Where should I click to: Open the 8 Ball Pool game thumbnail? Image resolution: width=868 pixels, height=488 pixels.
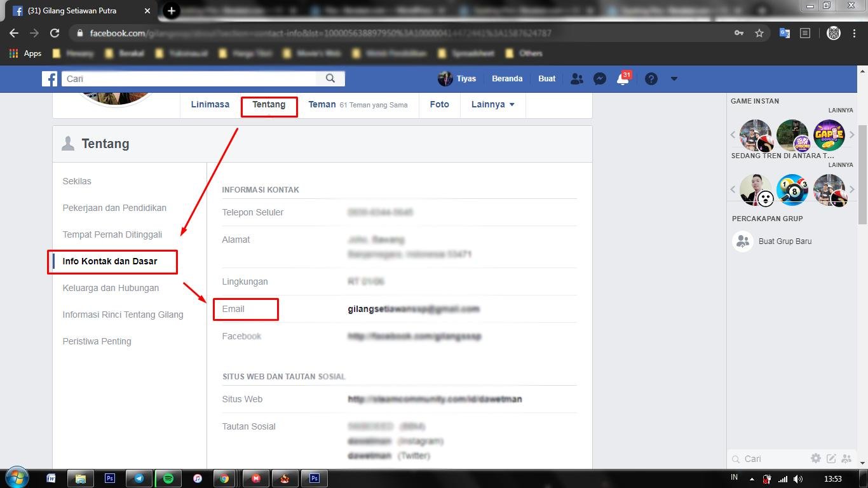coord(792,189)
